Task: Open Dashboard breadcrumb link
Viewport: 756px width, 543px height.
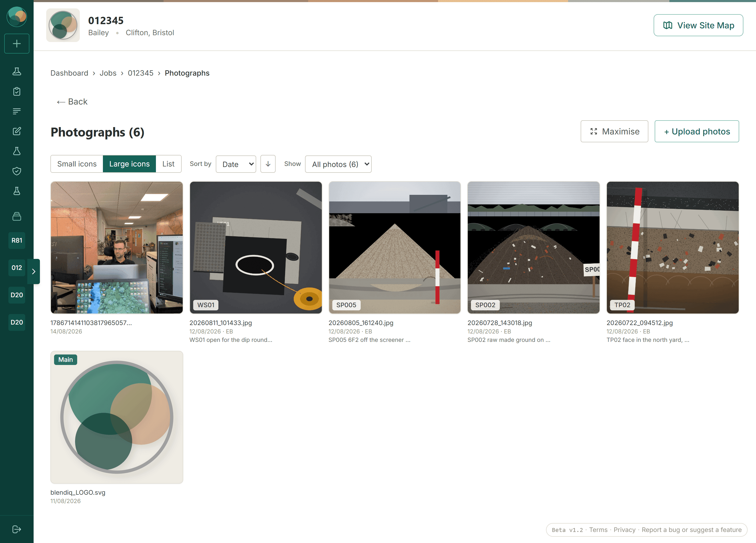Action: point(69,73)
